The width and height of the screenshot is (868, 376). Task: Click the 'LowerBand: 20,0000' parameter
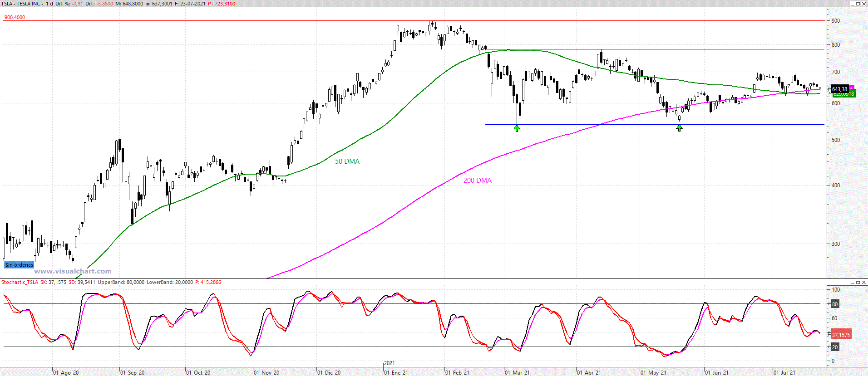pyautogui.click(x=170, y=282)
